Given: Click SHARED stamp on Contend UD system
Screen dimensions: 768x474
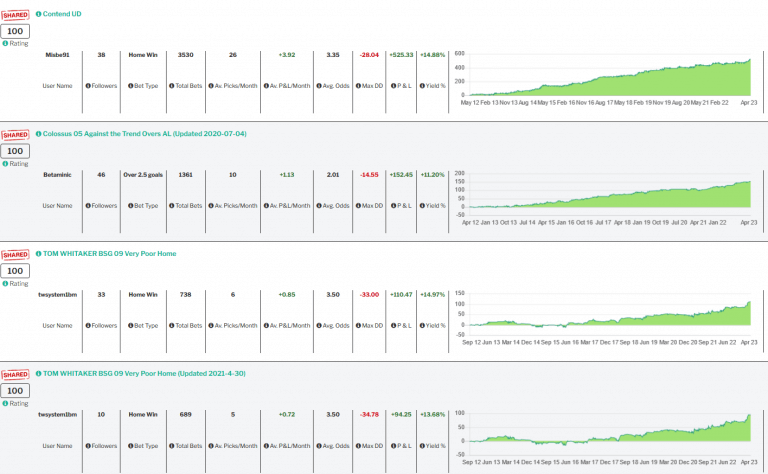Looking at the screenshot, I should [x=15, y=15].
